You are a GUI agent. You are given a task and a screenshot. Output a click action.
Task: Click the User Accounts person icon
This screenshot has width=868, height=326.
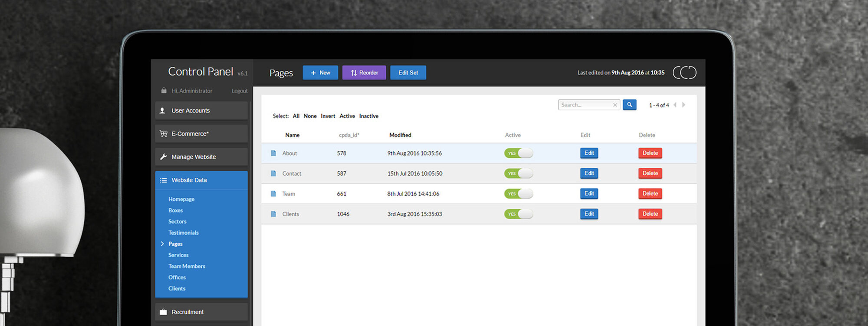point(162,111)
